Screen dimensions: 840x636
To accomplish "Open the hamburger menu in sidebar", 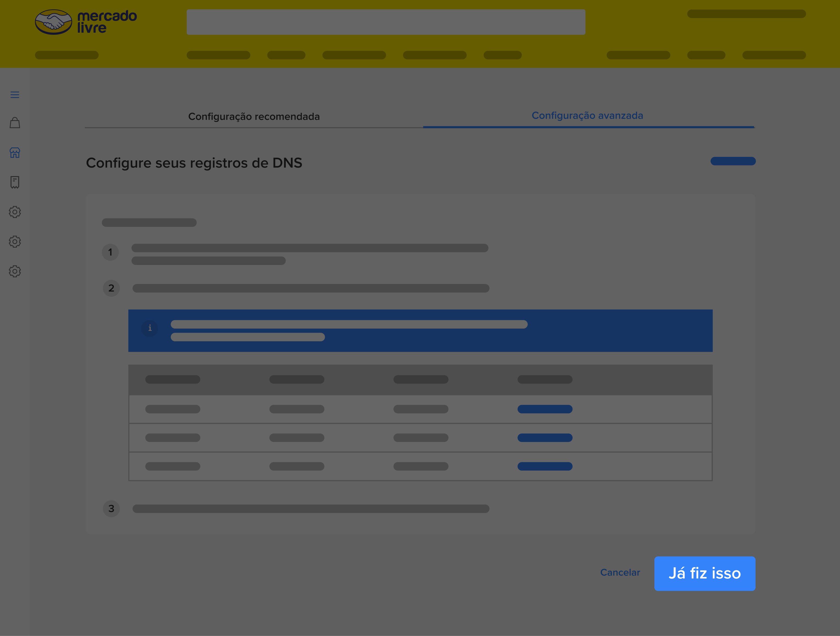I will (x=15, y=95).
